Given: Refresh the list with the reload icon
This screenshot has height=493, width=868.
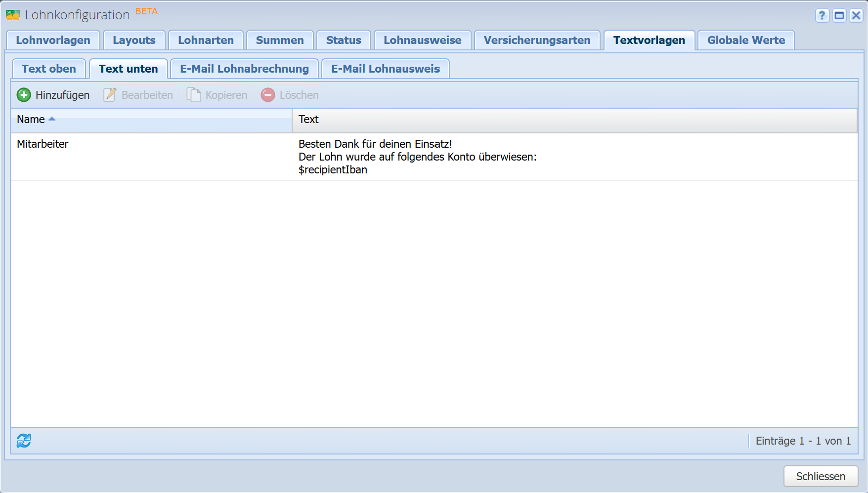Looking at the screenshot, I should [24, 441].
